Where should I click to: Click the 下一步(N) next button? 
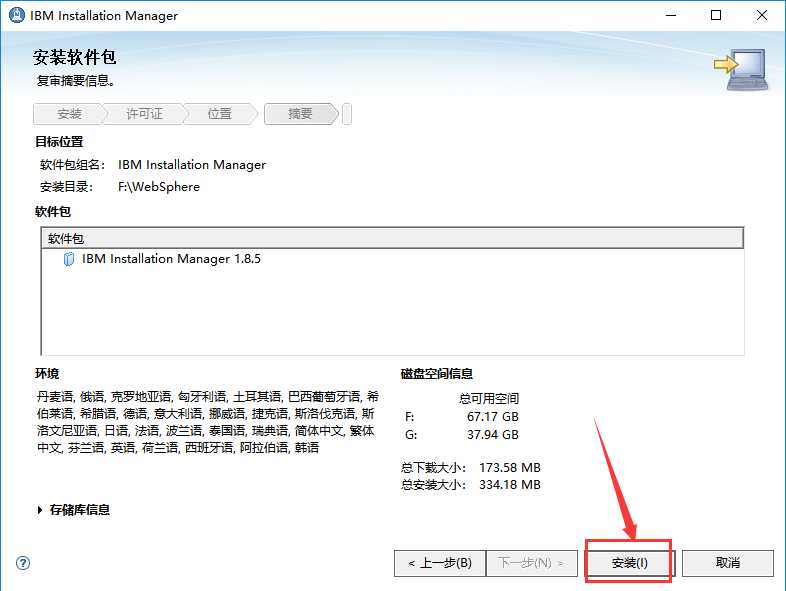point(532,563)
